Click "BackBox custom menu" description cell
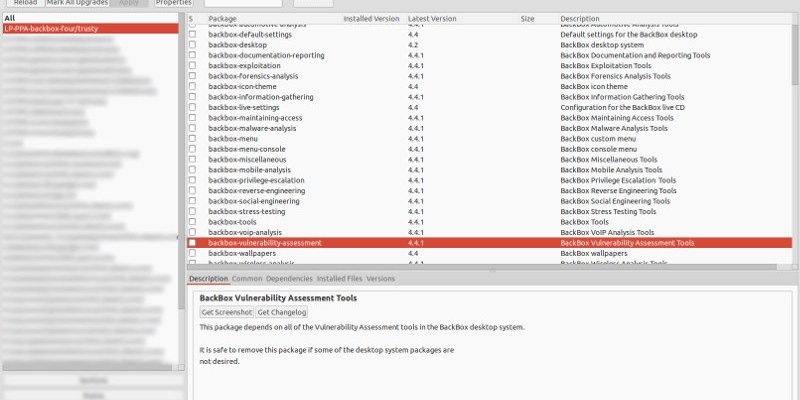Screen dimensions: 800x400 598,139
